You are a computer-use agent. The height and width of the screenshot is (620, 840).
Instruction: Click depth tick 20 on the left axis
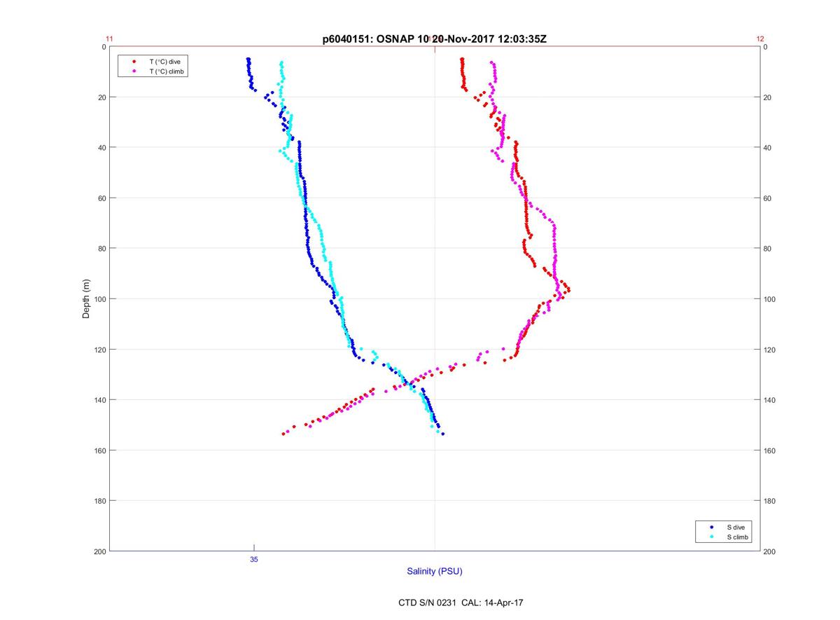(x=102, y=97)
